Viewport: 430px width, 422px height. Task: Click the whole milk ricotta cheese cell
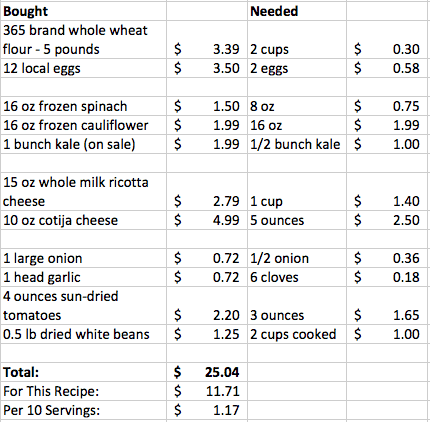[x=83, y=192]
